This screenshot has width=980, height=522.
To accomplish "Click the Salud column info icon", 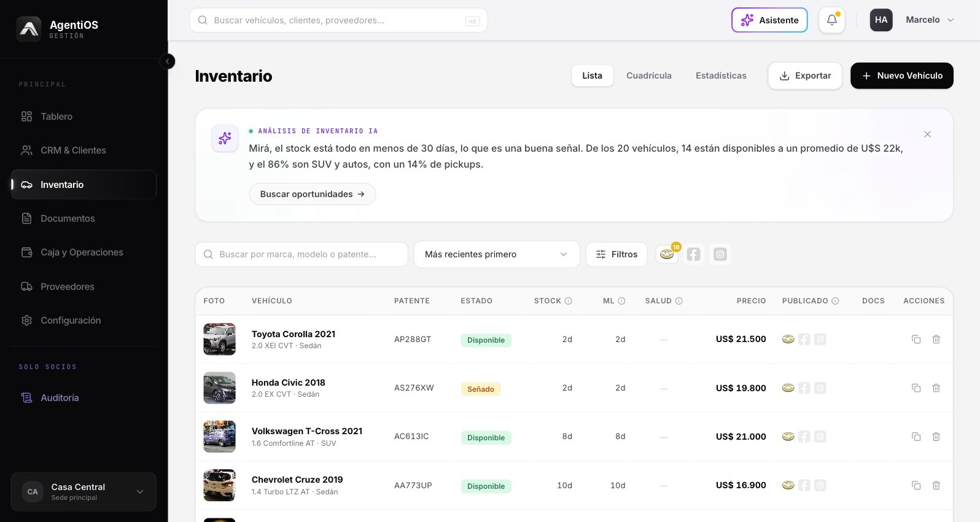I will point(679,301).
